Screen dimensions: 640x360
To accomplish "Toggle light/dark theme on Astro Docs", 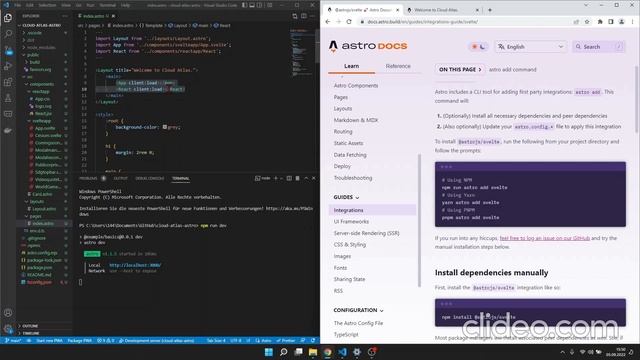I will 478,47.
